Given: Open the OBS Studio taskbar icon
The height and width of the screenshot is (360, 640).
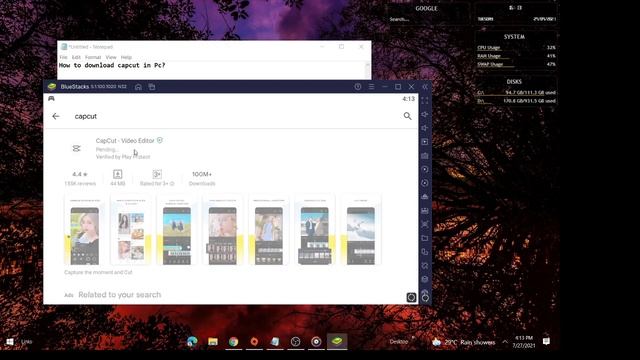Looking at the screenshot, I should click(296, 342).
